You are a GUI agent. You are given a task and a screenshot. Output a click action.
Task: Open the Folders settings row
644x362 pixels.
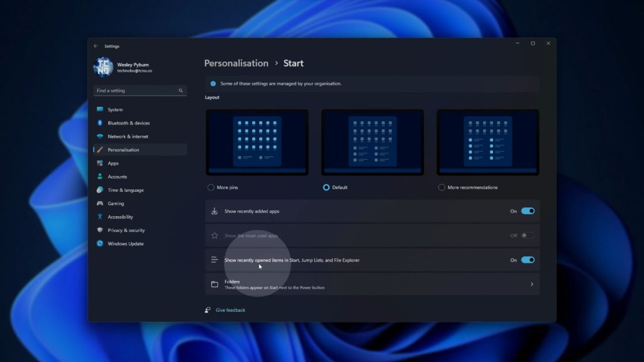(x=372, y=285)
